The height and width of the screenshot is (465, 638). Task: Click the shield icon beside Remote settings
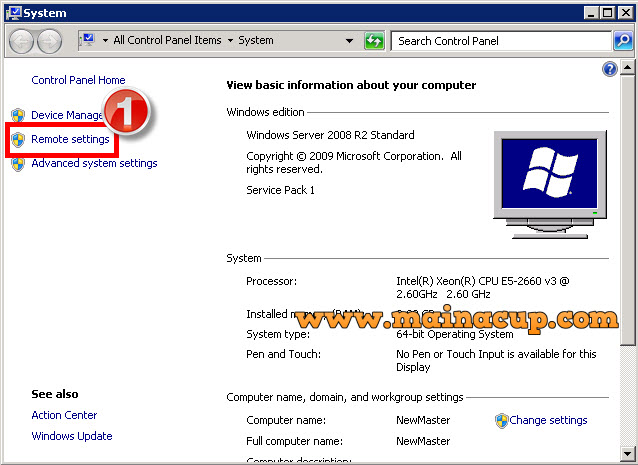coord(18,140)
